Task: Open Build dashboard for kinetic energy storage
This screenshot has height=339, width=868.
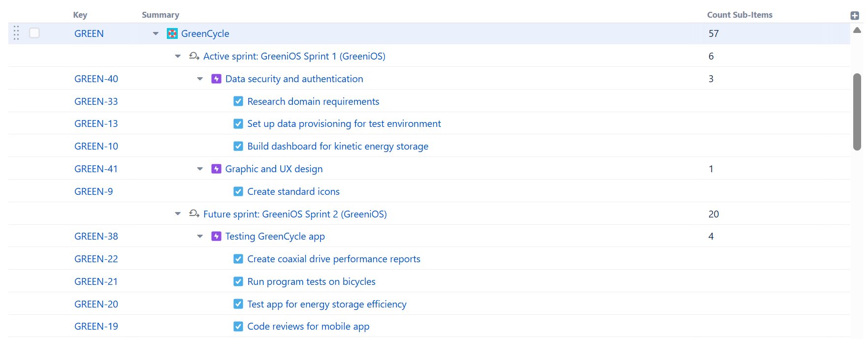Action: (x=338, y=146)
